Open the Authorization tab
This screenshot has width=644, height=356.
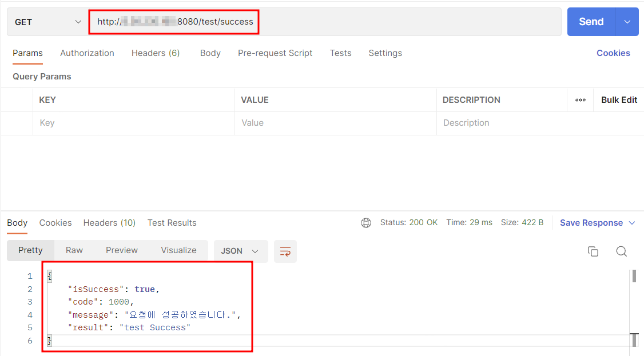(x=87, y=53)
